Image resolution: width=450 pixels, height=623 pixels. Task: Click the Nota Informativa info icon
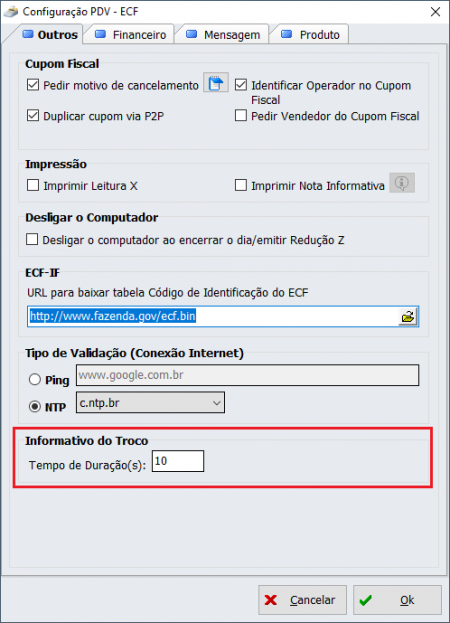(402, 183)
